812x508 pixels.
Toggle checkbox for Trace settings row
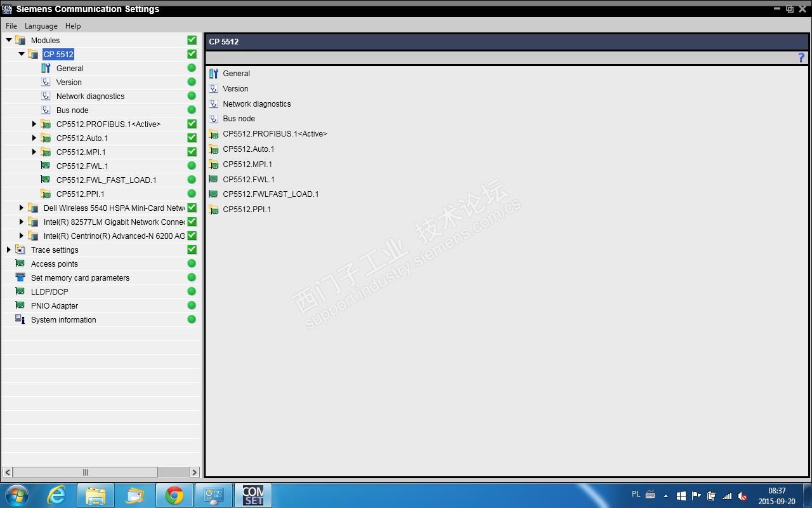tap(192, 250)
